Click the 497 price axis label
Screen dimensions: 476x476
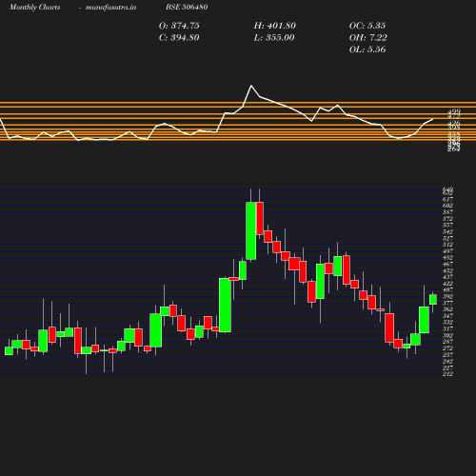[447, 251]
